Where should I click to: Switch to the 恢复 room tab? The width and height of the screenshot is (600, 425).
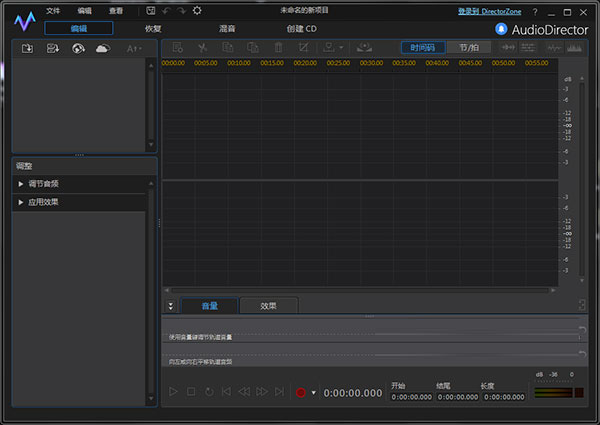pyautogui.click(x=153, y=29)
